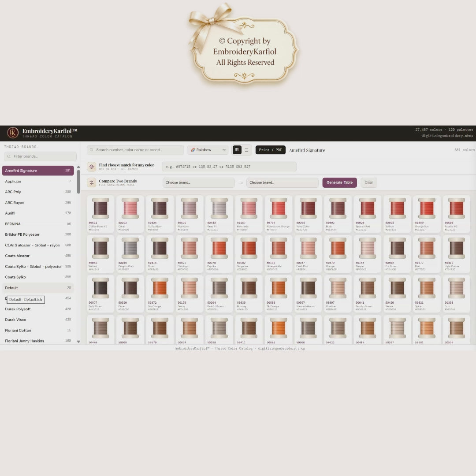Screen dimensions: 476x476
Task: Click the Clear button
Action: point(369,183)
